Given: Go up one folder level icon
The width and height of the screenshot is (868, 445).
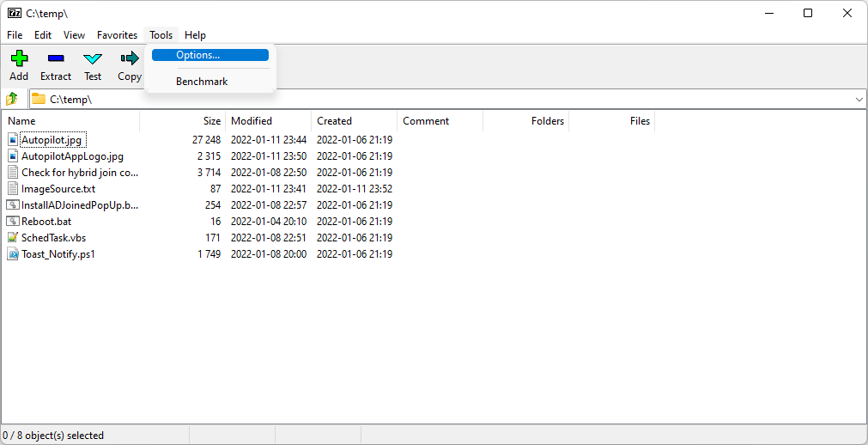Looking at the screenshot, I should point(13,99).
